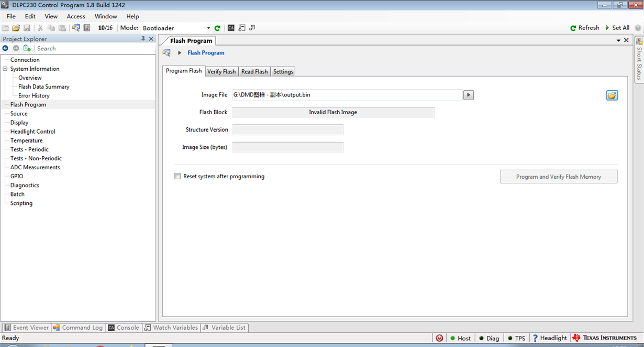Viewport: 644px width, 347px height.
Task: Click the triangle arrow before Flash Program heading
Action: point(180,52)
